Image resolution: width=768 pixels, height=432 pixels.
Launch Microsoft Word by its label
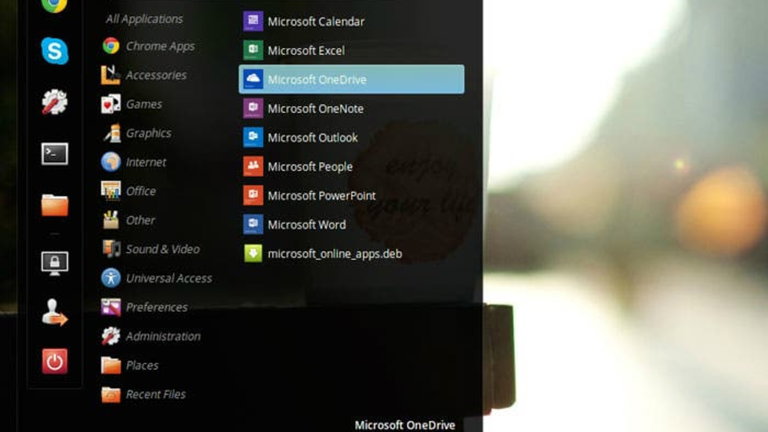(307, 224)
